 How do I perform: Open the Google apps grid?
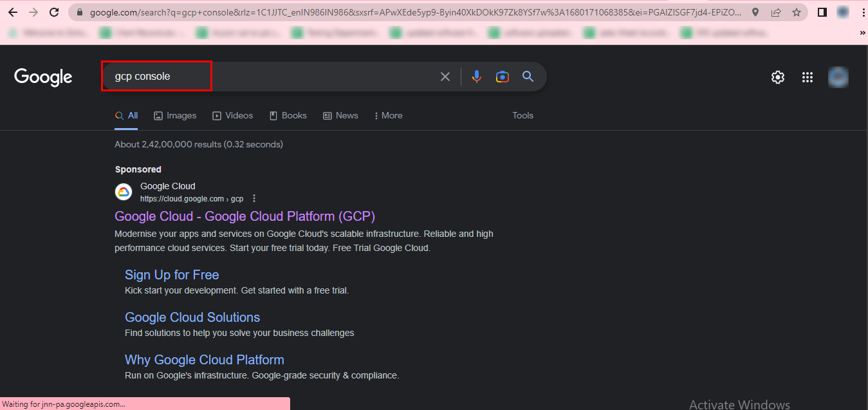[808, 77]
